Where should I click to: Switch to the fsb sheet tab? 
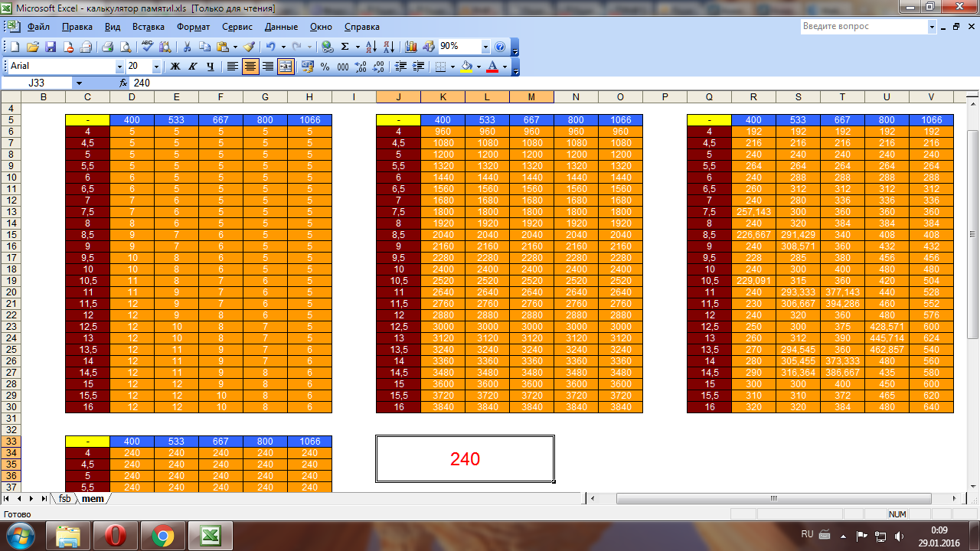[65, 499]
